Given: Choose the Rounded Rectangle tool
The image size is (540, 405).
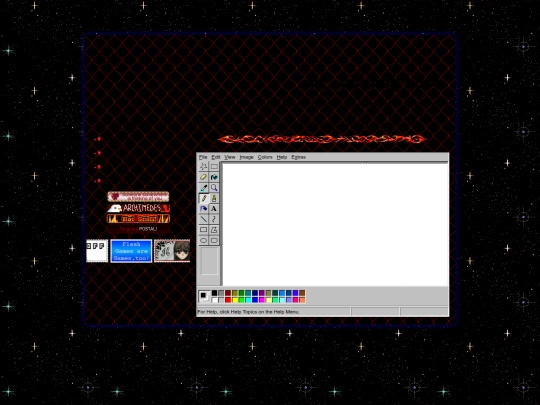Looking at the screenshot, I should point(214,240).
